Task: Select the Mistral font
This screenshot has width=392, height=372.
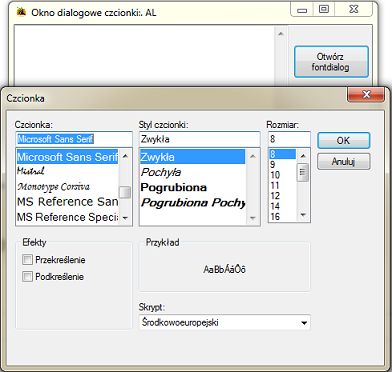Action: point(68,171)
